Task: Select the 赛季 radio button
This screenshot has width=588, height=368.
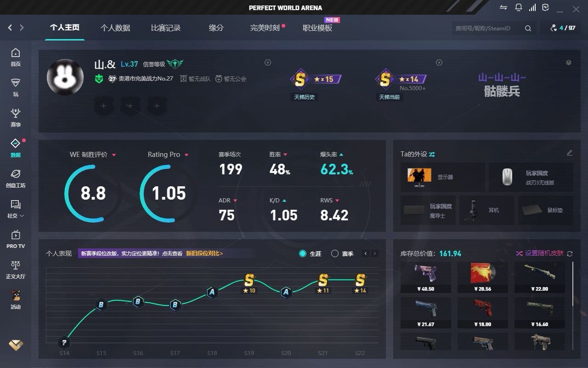Action: [x=335, y=253]
